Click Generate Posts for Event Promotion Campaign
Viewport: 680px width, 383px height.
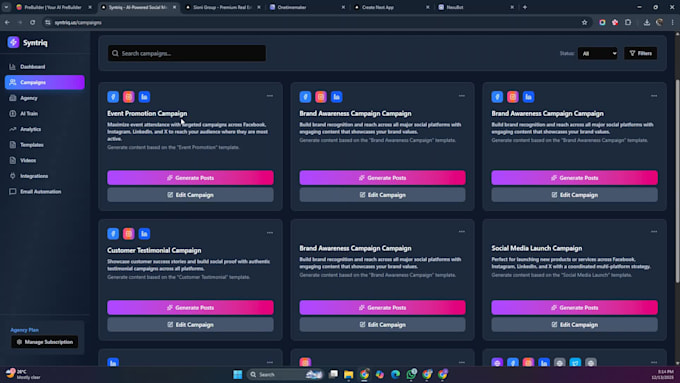coord(190,178)
